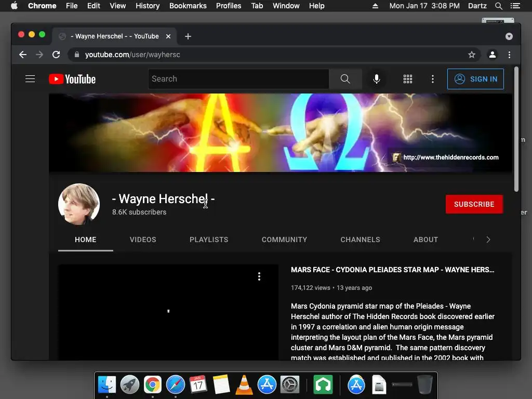Open Control Center list icon in the menu bar
This screenshot has height=399, width=532.
click(515, 6)
